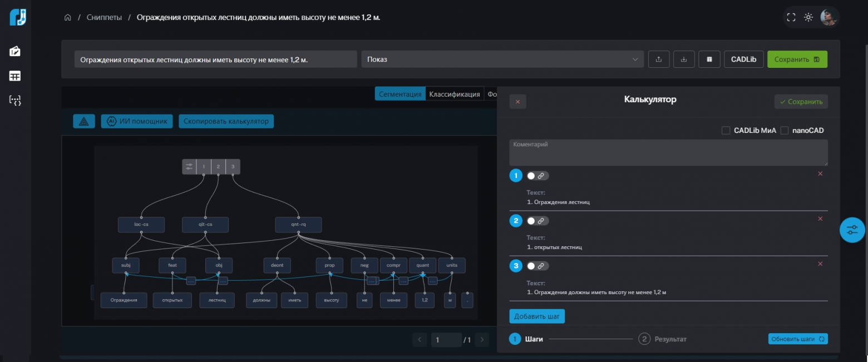This screenshot has width=868, height=362.
Task: Click the Коментарий text area
Action: [668, 152]
